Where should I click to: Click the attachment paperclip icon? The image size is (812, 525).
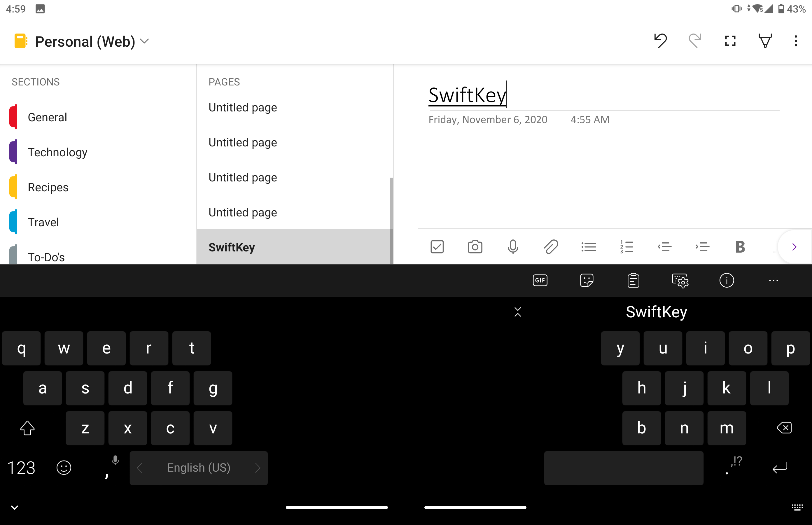550,246
